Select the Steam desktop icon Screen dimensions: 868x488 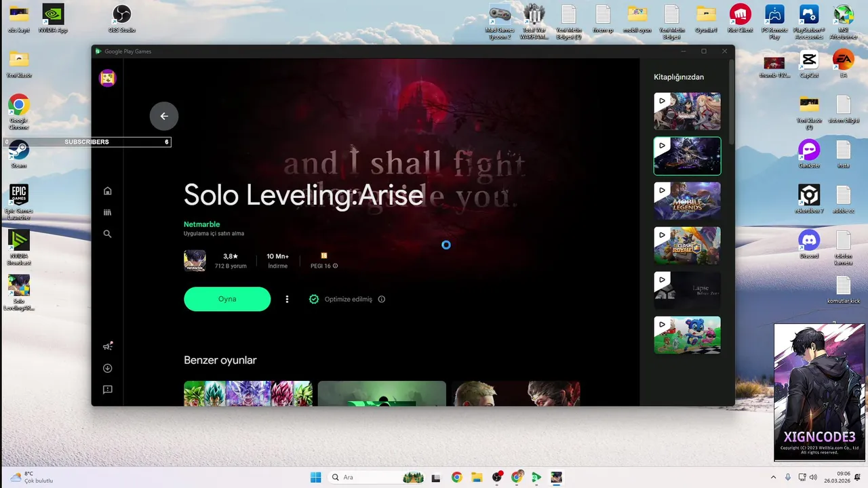tap(19, 155)
